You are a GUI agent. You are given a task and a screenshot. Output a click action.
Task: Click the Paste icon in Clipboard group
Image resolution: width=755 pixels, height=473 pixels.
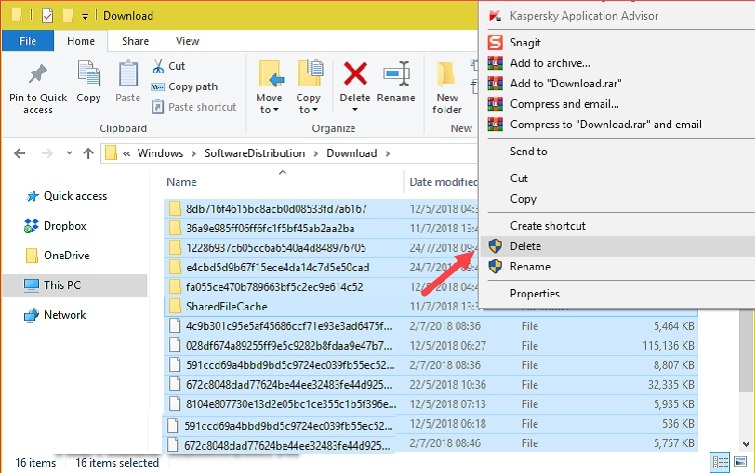128,76
